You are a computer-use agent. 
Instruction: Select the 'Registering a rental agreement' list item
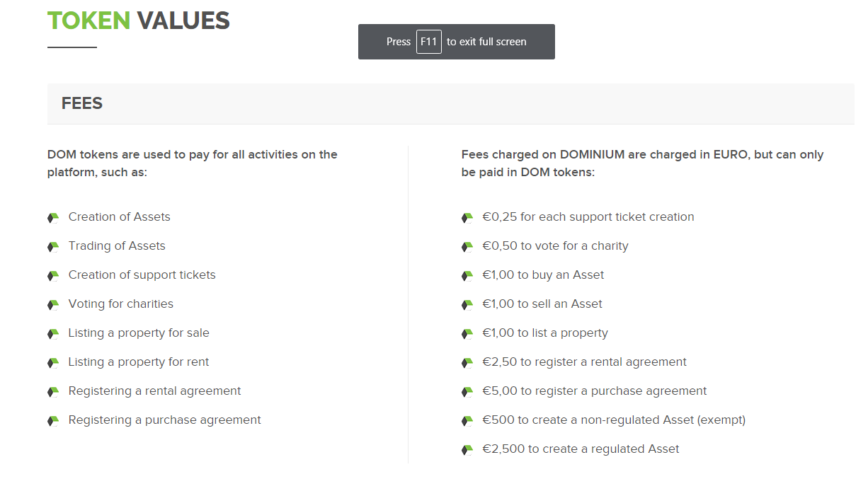click(x=154, y=391)
